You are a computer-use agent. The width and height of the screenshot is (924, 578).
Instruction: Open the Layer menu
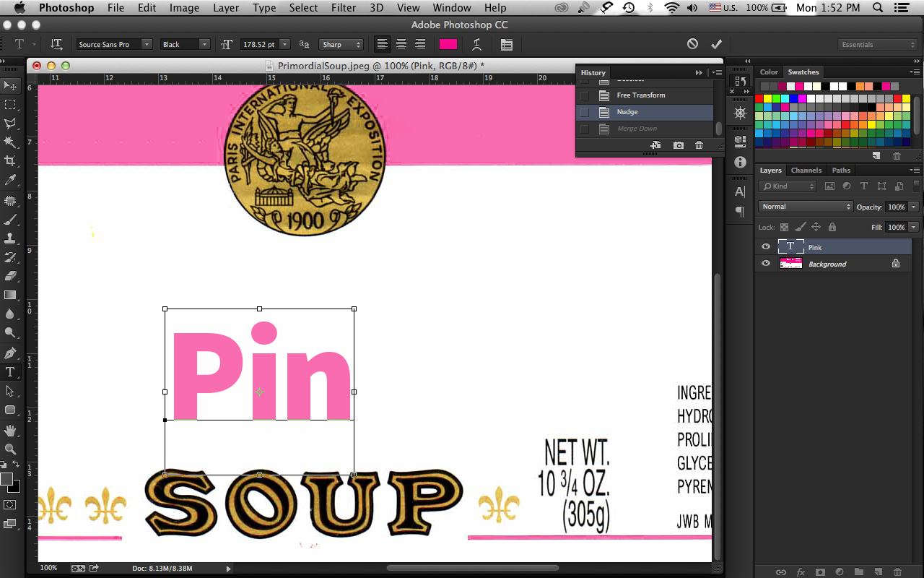point(226,8)
